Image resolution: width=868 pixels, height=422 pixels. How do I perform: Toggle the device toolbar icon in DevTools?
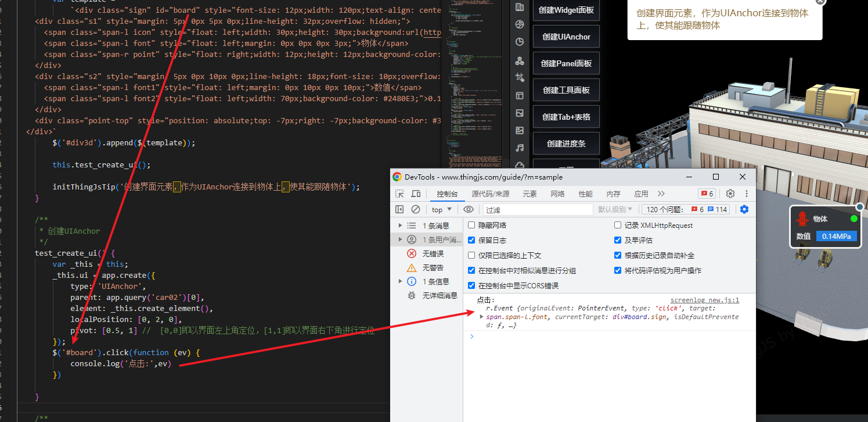click(x=415, y=194)
